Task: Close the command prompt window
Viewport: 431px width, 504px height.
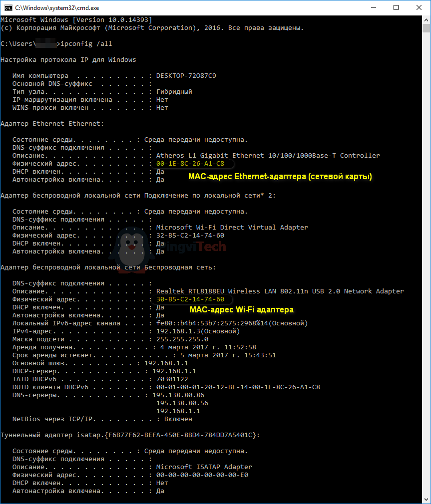Action: (419, 7)
